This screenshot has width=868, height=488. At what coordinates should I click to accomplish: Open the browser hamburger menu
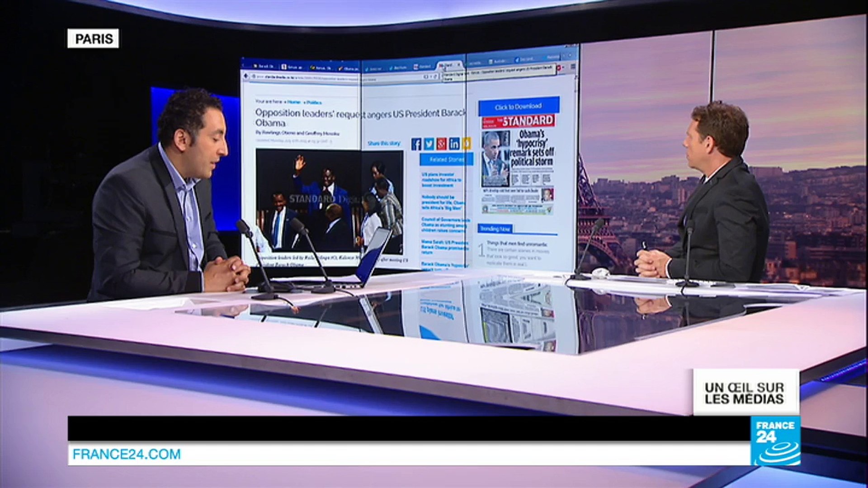[573, 67]
